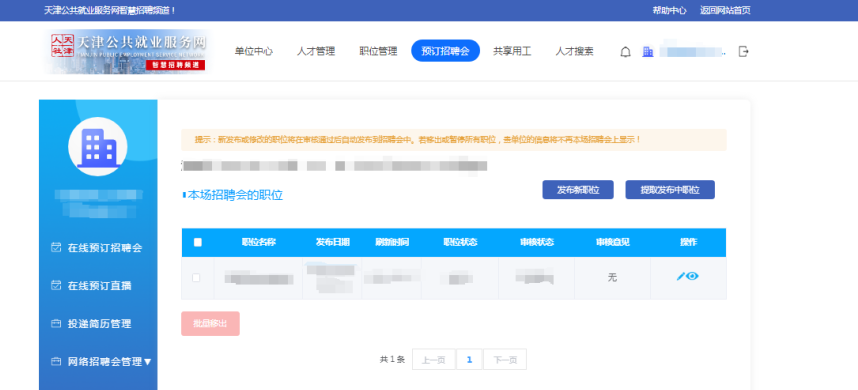Open the 天津公共就业服务网 logo
This screenshot has height=390, width=858.
127,52
